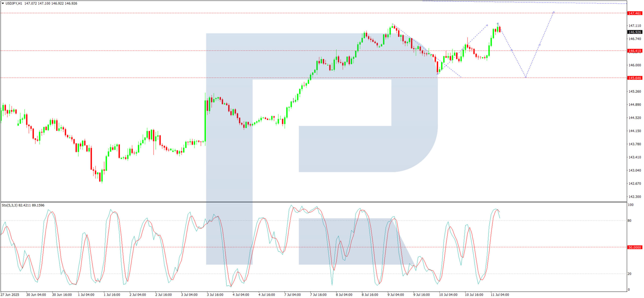The height and width of the screenshot is (298, 644).
Task: Click the 7 Jul 04:00 time axis label
Action: click(x=292, y=294)
